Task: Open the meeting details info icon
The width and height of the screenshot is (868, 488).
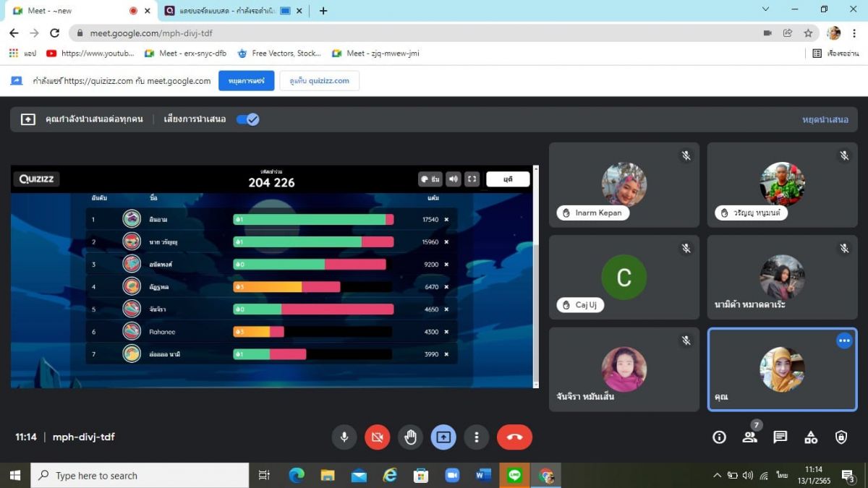Action: tap(719, 437)
